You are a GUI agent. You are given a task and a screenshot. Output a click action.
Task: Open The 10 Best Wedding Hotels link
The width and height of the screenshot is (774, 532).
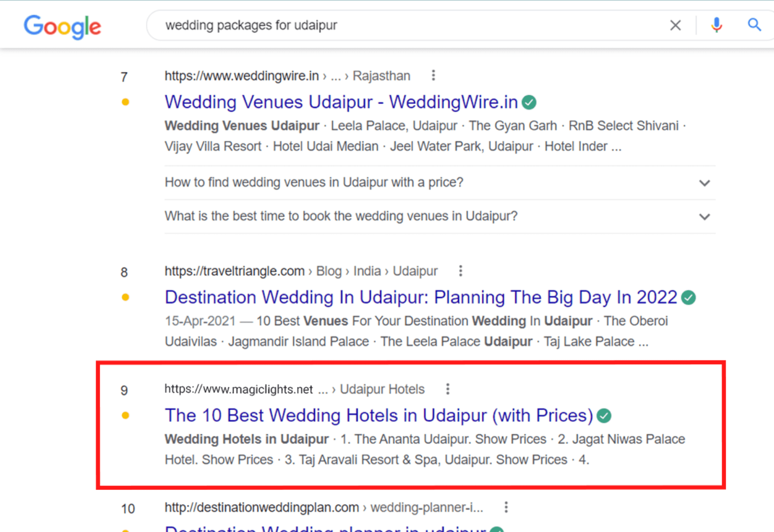[379, 415]
